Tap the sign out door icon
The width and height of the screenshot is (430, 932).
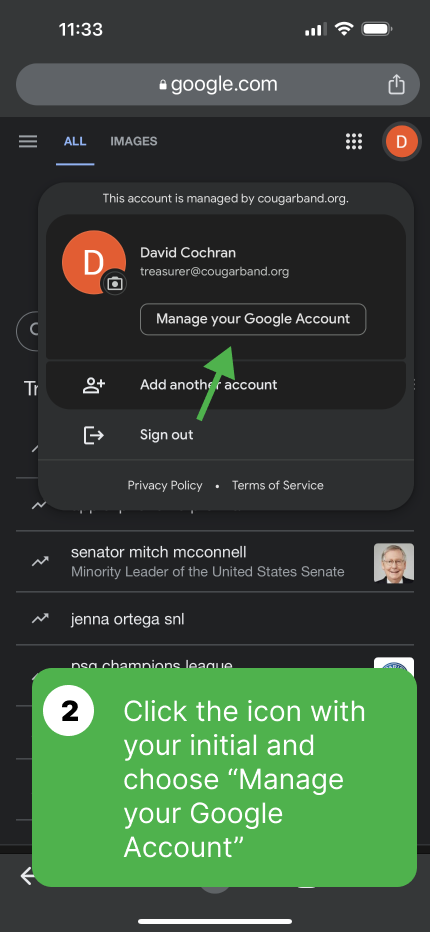click(x=93, y=435)
